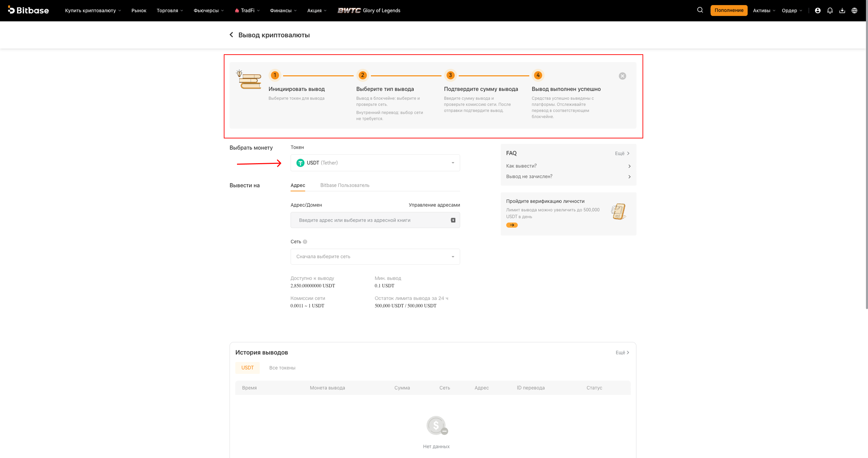Image resolution: width=868 pixels, height=458 pixels.
Task: Open the notifications bell
Action: 830,11
